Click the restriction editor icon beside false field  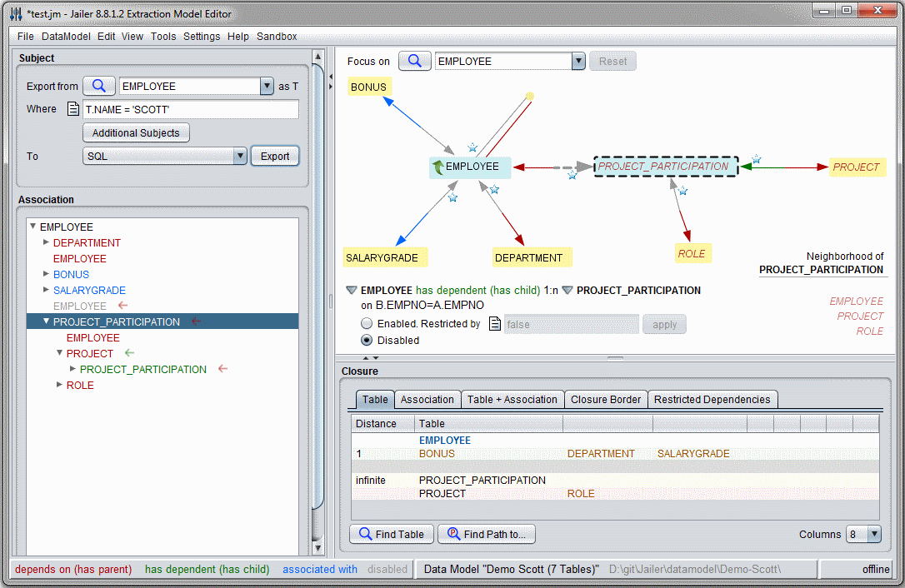point(494,324)
